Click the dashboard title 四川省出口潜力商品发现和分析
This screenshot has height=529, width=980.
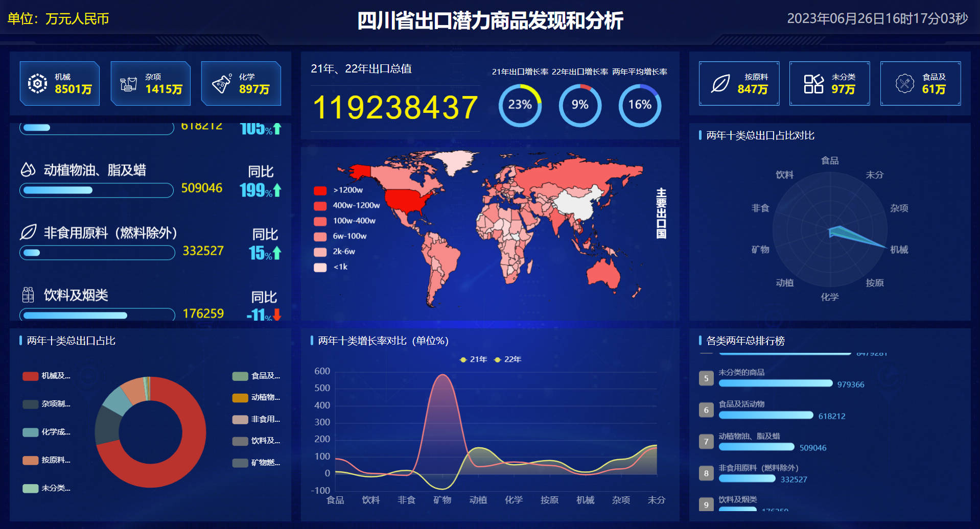point(490,21)
